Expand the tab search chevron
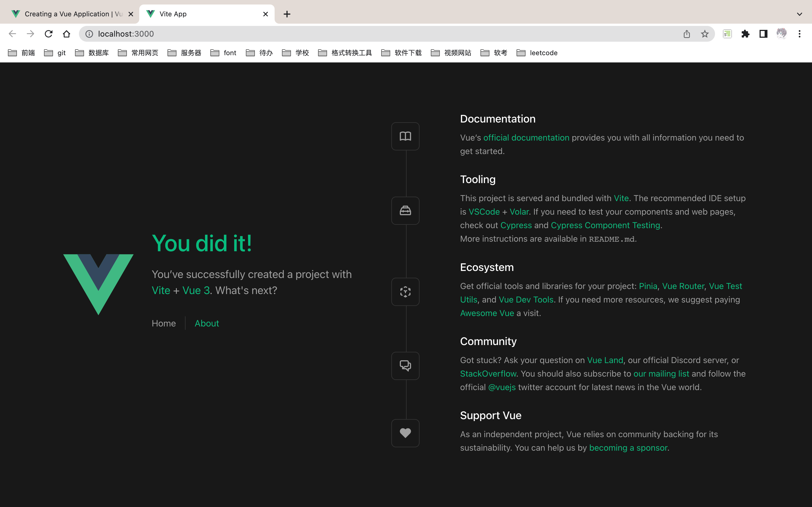Viewport: 812px width, 507px height. [x=800, y=14]
